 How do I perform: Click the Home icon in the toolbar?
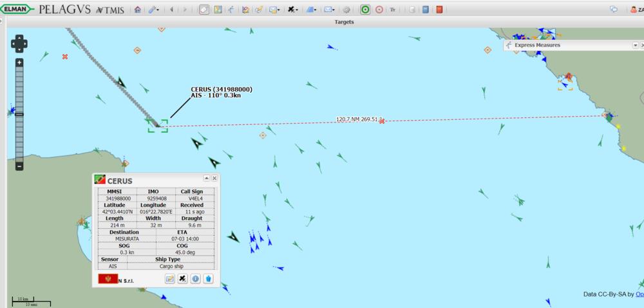click(x=137, y=10)
